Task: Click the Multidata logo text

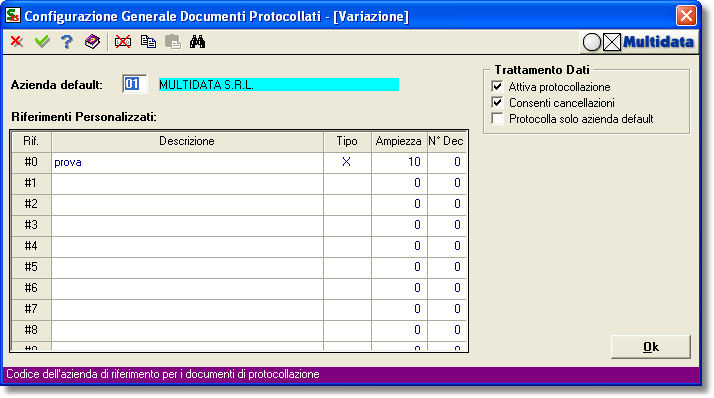Action: point(658,42)
